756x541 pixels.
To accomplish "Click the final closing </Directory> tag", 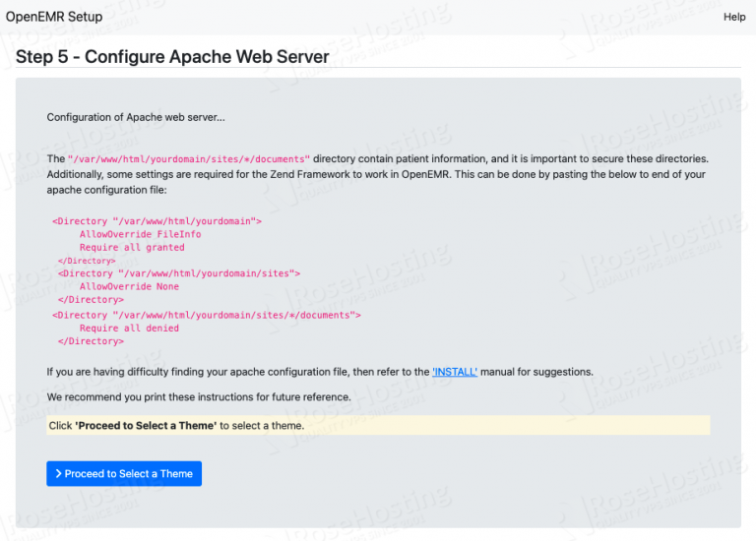I will pyautogui.click(x=91, y=341).
